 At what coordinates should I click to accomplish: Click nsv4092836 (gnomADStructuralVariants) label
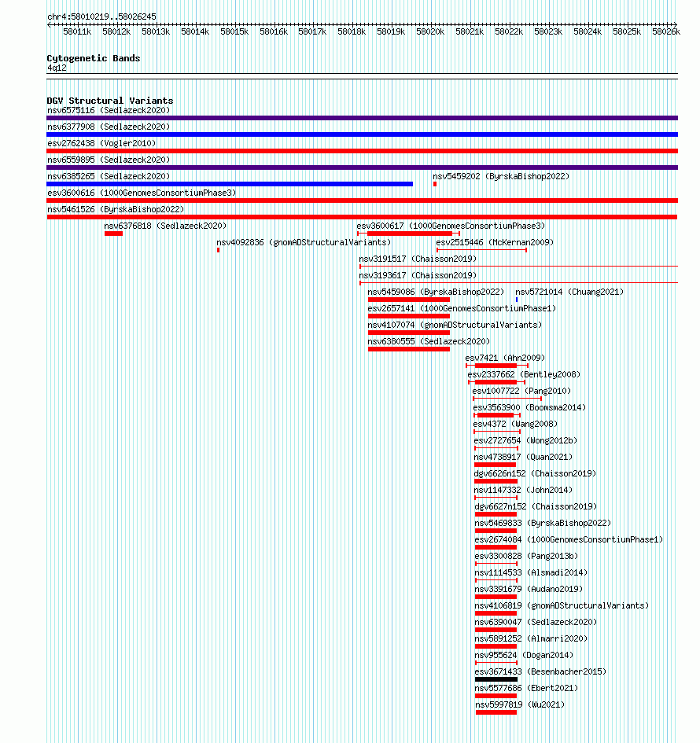click(x=304, y=243)
